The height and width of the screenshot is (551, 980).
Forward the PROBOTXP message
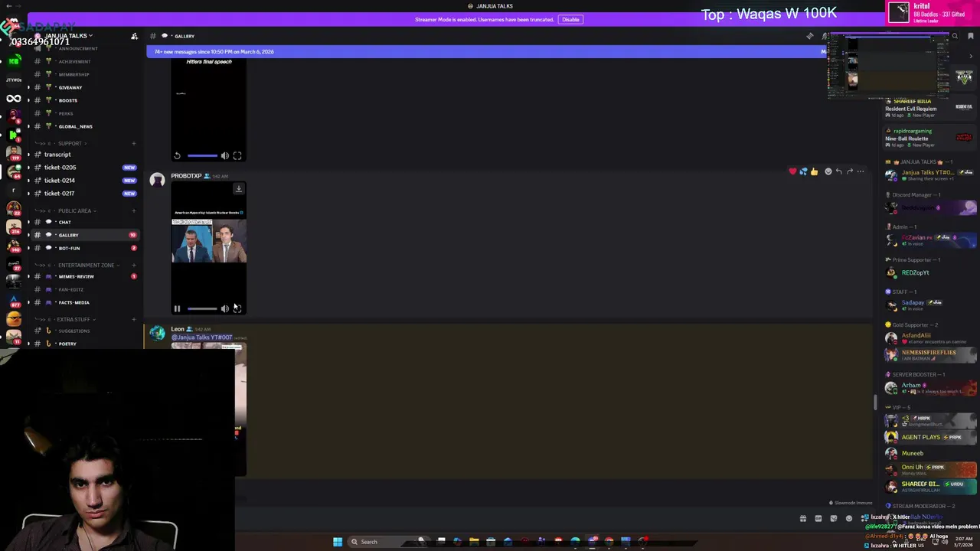point(850,171)
